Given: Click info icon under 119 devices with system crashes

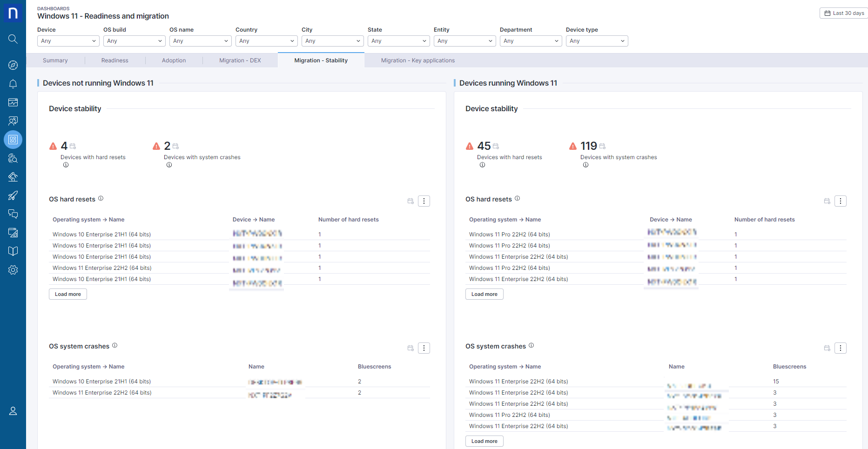Looking at the screenshot, I should point(585,165).
